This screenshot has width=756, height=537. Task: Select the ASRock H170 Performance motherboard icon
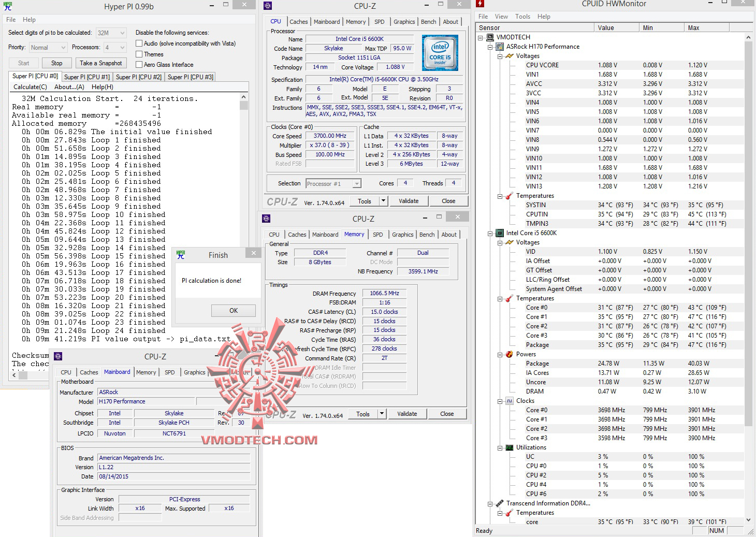[x=500, y=47]
